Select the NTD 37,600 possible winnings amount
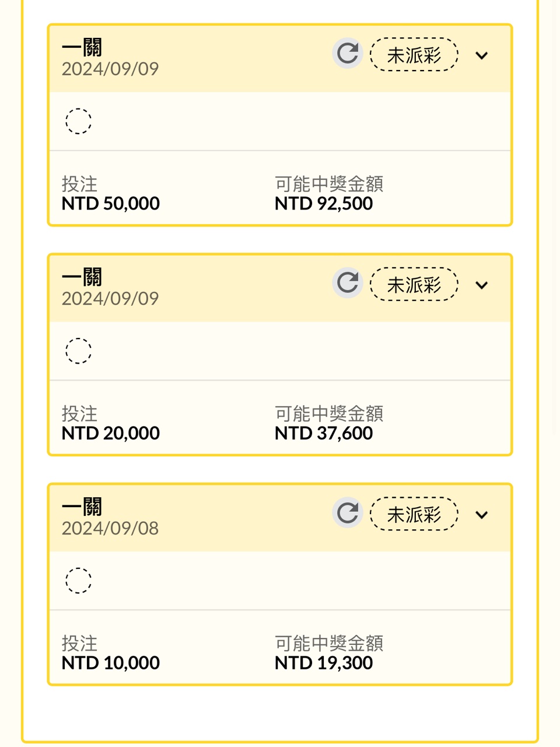 click(x=324, y=434)
